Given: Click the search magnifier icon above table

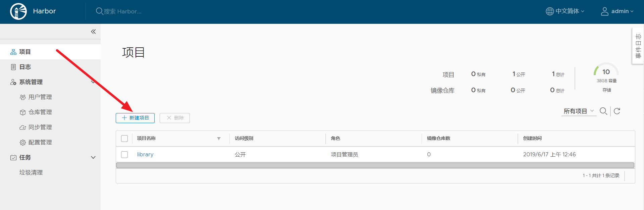Looking at the screenshot, I should pyautogui.click(x=603, y=111).
